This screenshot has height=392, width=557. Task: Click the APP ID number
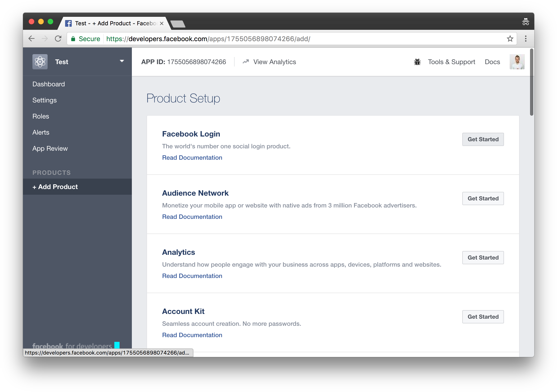click(196, 62)
